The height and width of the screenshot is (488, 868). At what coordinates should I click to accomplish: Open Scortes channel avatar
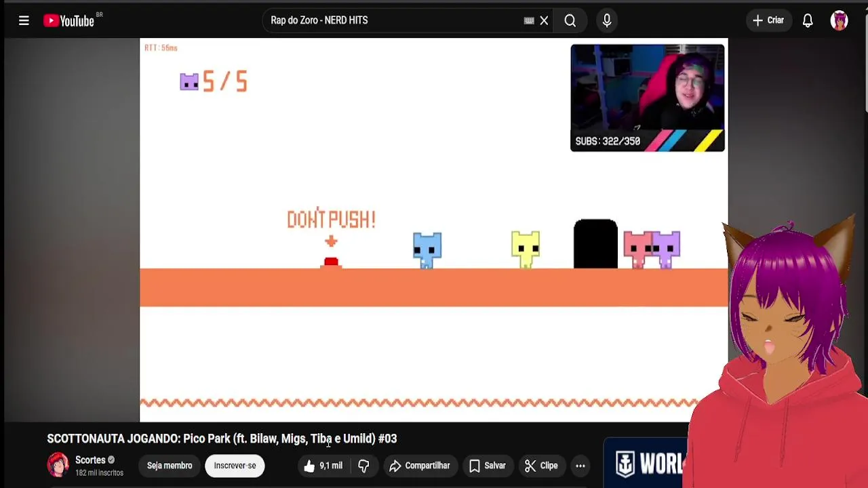click(x=58, y=465)
